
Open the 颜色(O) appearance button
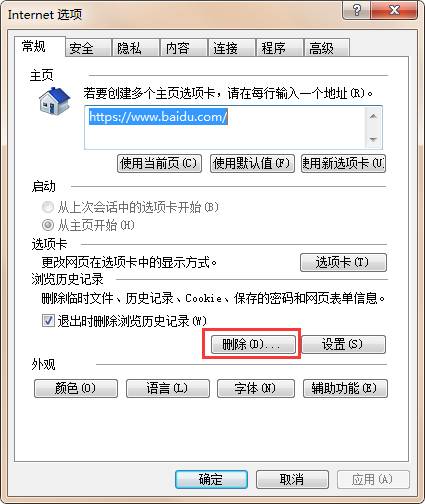(76, 388)
